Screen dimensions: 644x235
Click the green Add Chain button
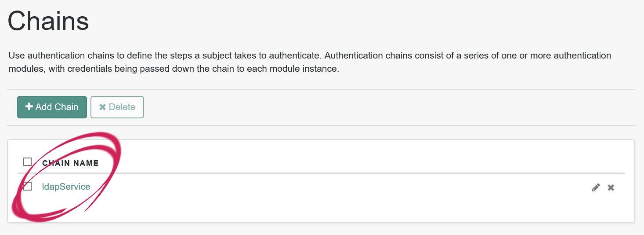click(x=52, y=107)
